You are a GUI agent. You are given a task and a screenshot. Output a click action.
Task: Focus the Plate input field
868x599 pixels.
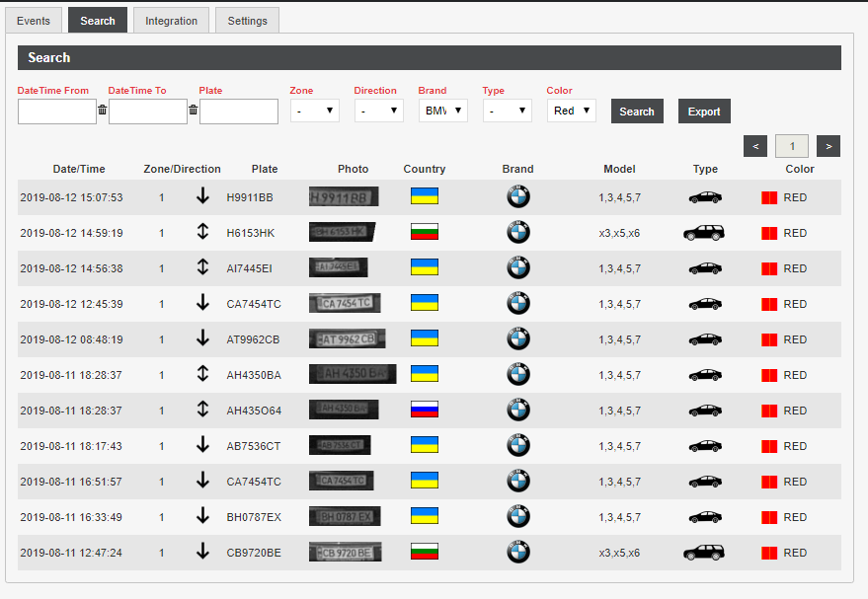tap(239, 112)
